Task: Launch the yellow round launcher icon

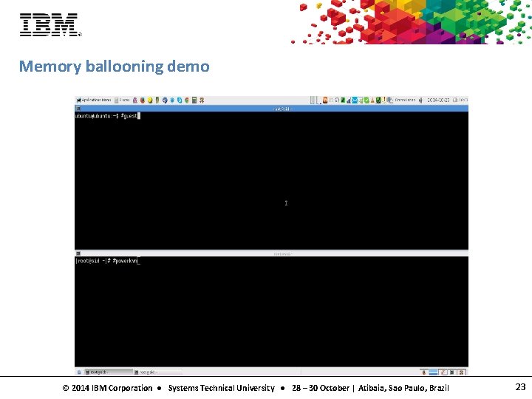Action: [x=150, y=100]
